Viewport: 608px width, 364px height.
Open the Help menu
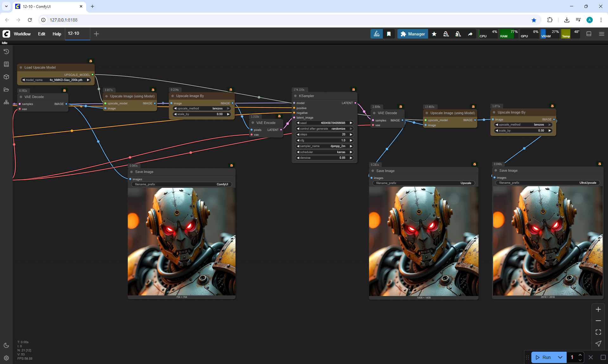pos(57,34)
